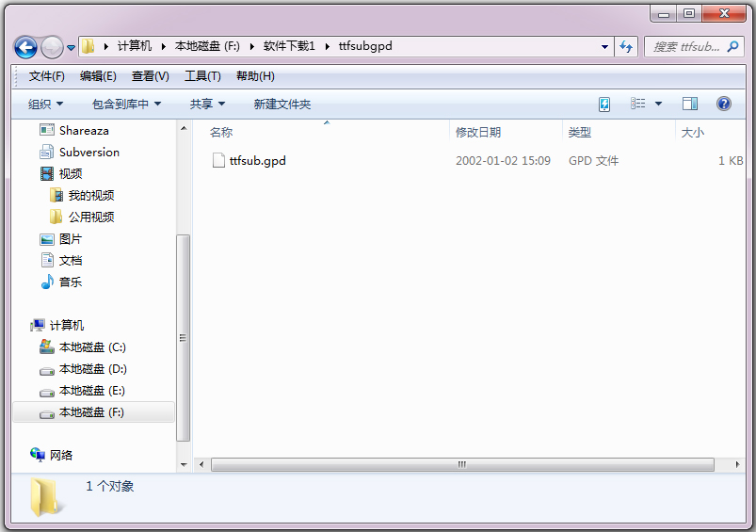Sort by the 大小 column header

[x=710, y=132]
